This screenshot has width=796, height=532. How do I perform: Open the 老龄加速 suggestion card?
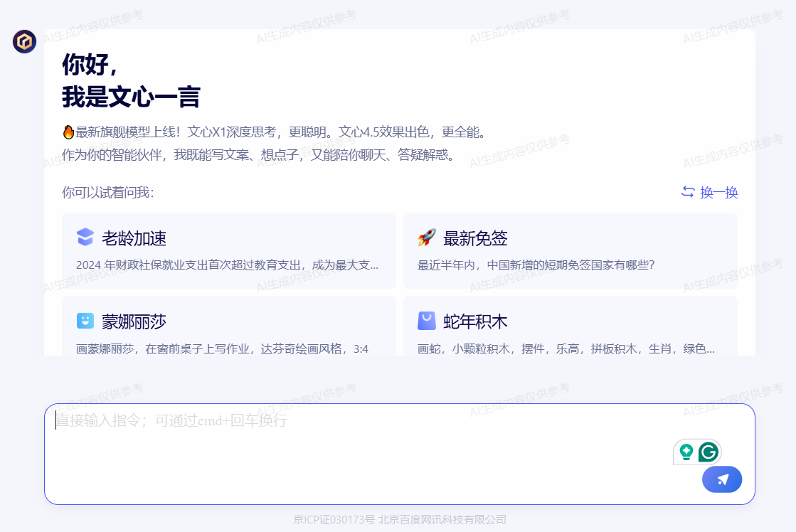pyautogui.click(x=229, y=250)
